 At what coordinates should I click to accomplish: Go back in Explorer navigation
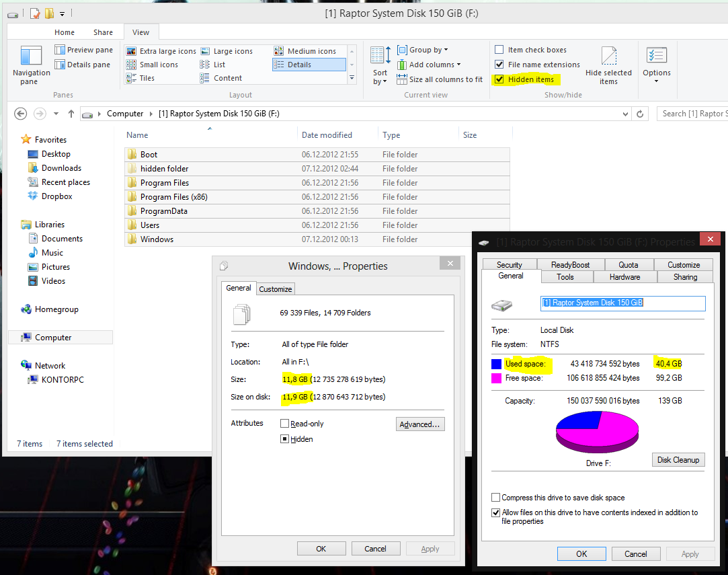20,114
